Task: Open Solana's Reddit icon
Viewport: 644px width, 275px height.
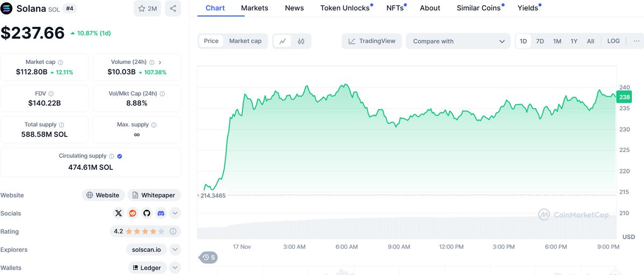Action: point(133,213)
